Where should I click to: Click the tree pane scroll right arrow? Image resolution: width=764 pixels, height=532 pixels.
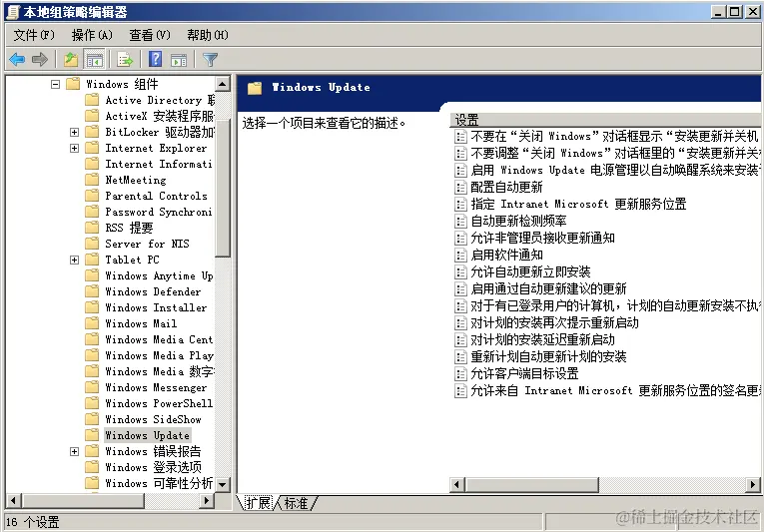(x=207, y=500)
